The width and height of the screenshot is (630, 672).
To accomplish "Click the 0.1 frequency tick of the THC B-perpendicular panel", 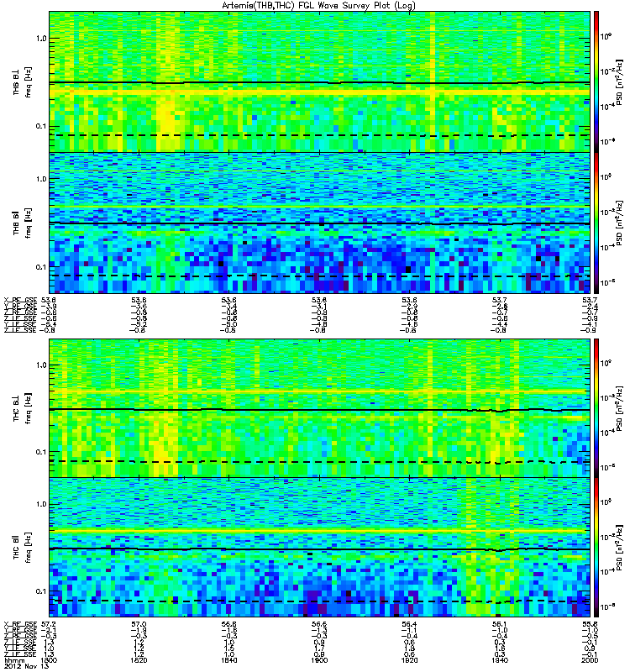I will (41, 452).
